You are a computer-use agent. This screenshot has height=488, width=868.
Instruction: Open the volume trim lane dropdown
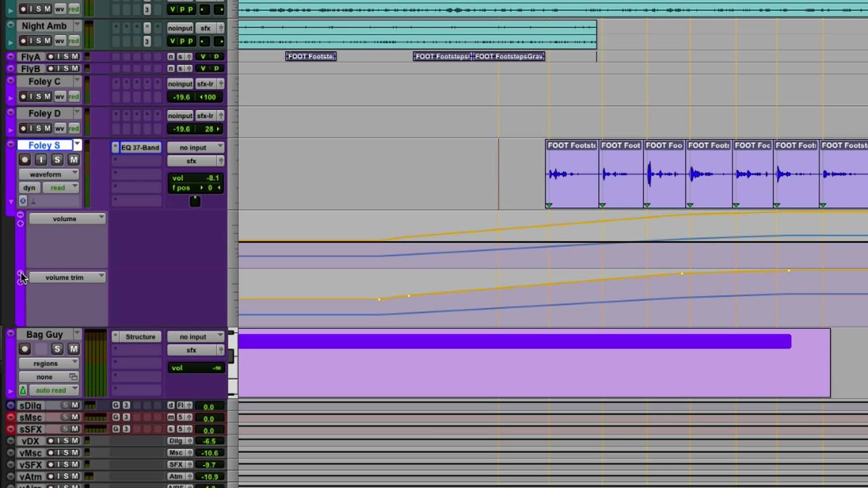tap(67, 277)
